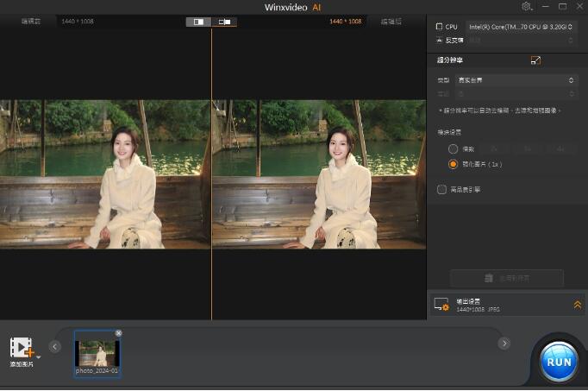Click the add image film icon

[22, 348]
